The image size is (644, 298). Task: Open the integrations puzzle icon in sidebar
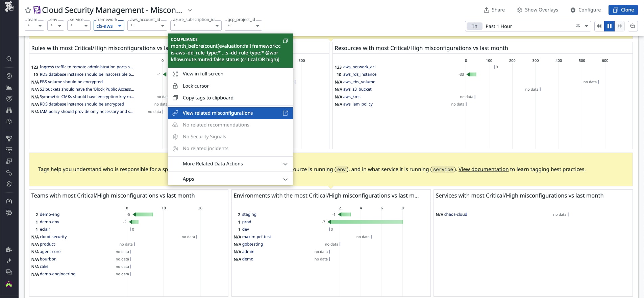point(9,249)
